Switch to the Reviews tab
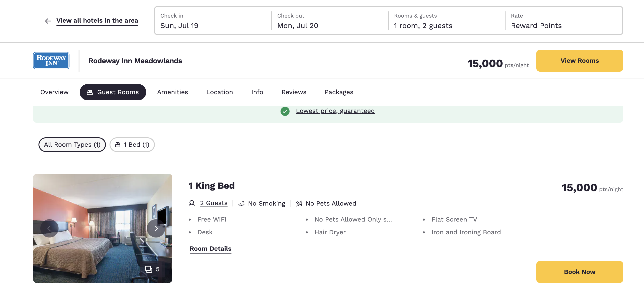This screenshot has width=644, height=308. 294,92
